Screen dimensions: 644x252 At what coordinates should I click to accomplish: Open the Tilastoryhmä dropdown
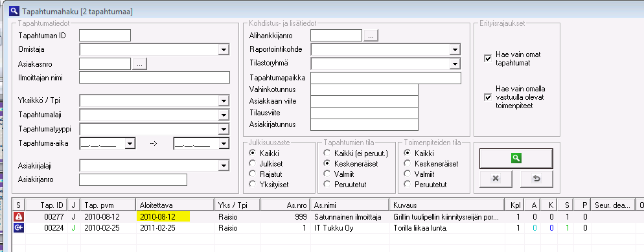[454, 63]
